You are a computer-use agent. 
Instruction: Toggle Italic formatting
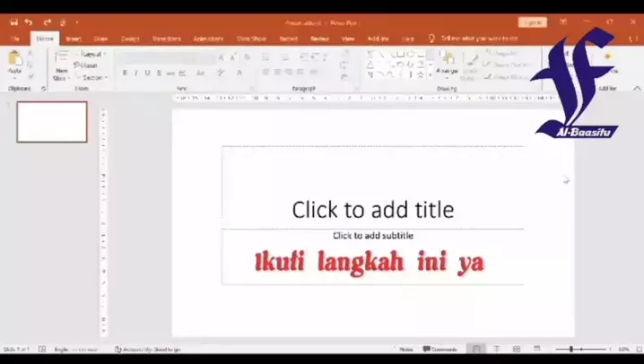pos(135,73)
